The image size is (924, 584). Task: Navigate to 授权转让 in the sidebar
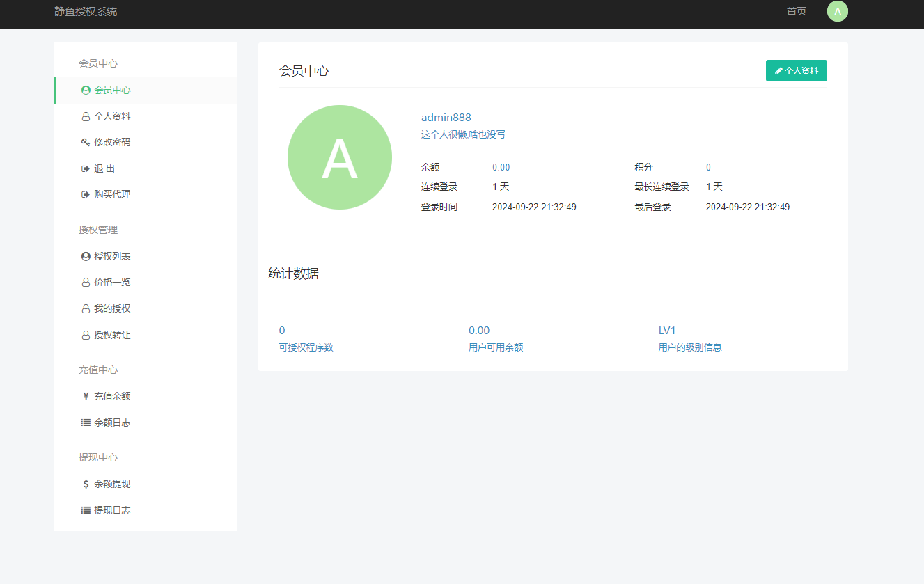[112, 335]
